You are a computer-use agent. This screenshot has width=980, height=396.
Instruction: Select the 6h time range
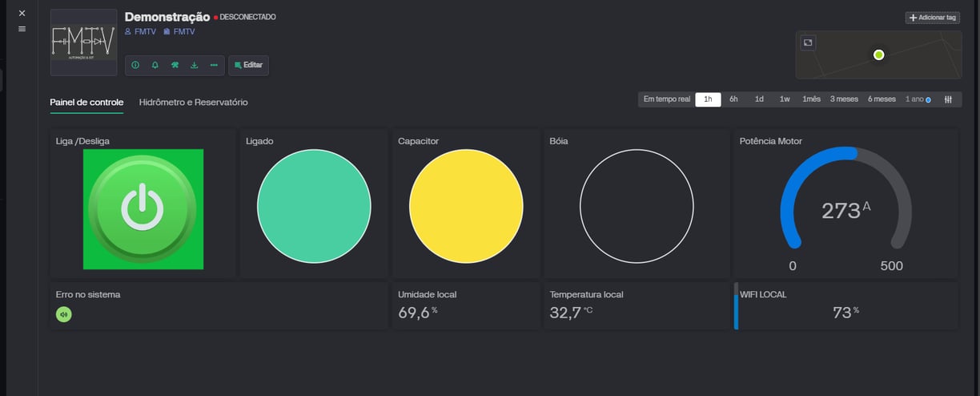pyautogui.click(x=733, y=99)
